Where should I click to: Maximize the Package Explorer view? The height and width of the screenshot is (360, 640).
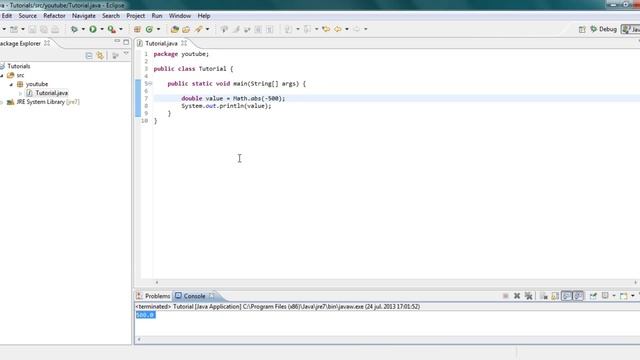tap(126, 42)
